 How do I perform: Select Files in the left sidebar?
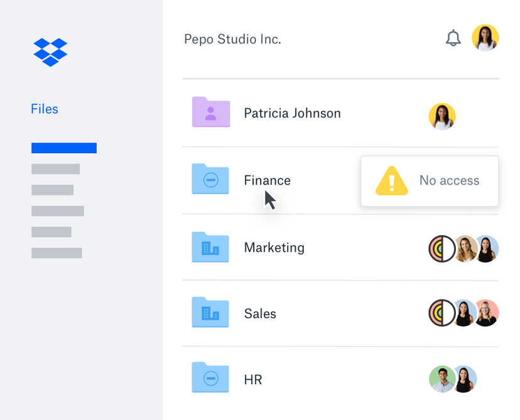44,109
